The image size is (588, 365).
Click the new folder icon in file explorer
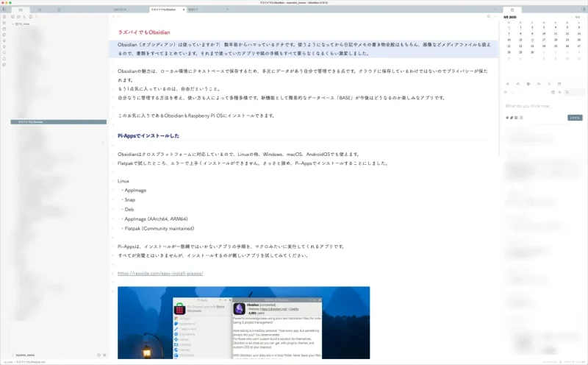[18, 17]
